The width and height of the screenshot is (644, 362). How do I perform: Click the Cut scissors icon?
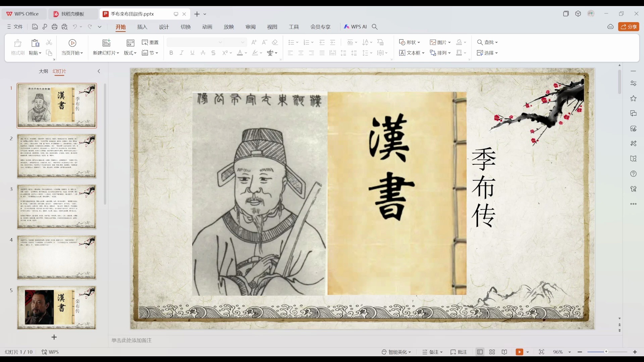coord(49,42)
